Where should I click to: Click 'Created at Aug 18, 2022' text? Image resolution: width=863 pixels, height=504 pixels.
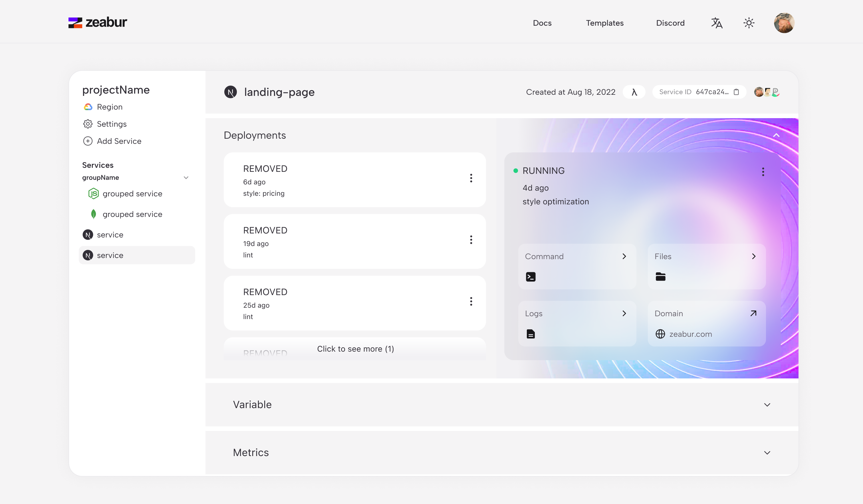tap(571, 92)
